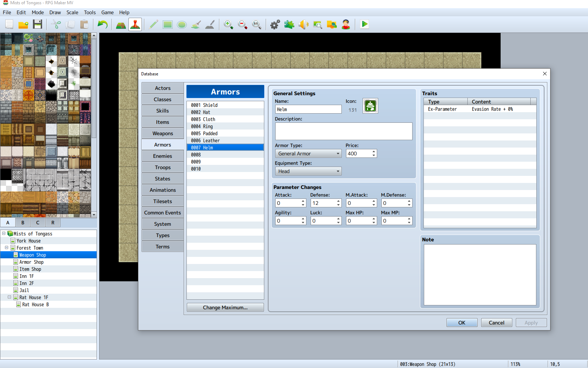Open the Tools menu

(x=90, y=12)
